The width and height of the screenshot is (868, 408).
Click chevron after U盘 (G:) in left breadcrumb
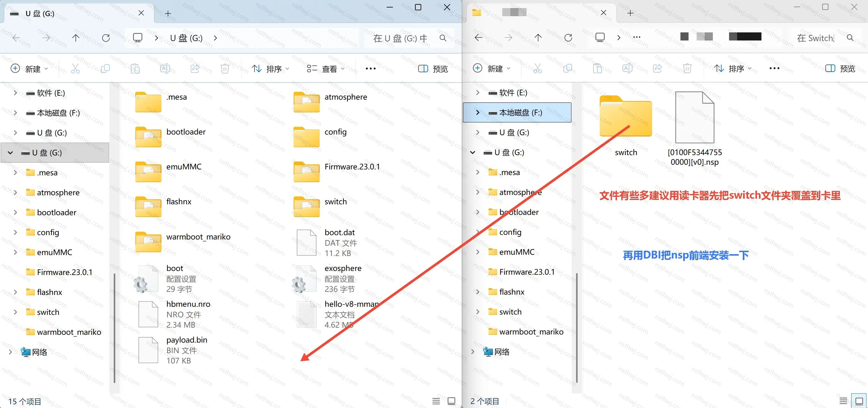click(215, 38)
